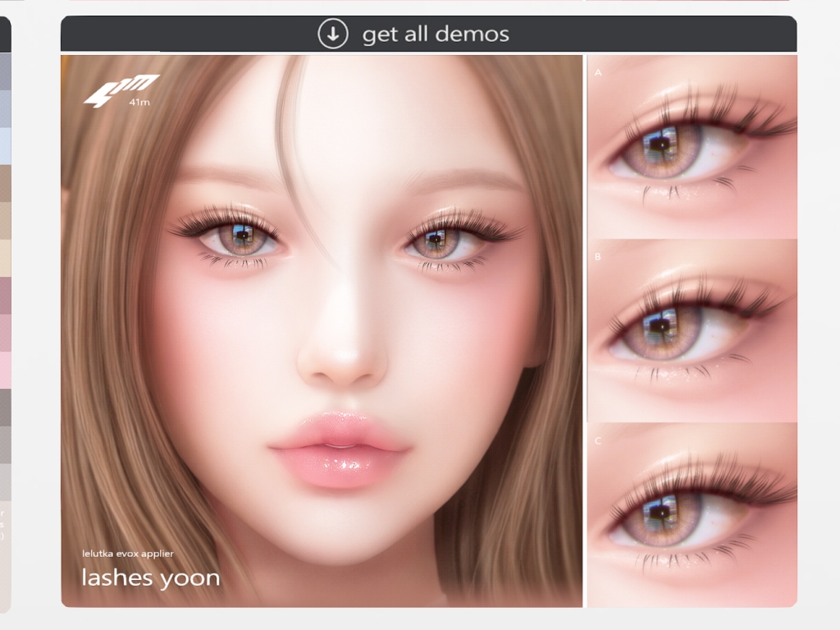Click the lashes yoon product title
Screen dimensions: 840x630
coord(150,578)
